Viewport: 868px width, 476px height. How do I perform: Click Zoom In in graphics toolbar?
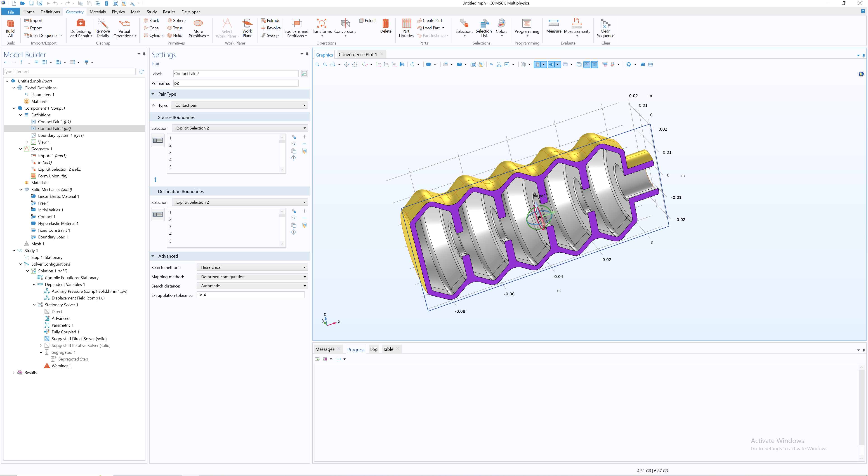(317, 64)
